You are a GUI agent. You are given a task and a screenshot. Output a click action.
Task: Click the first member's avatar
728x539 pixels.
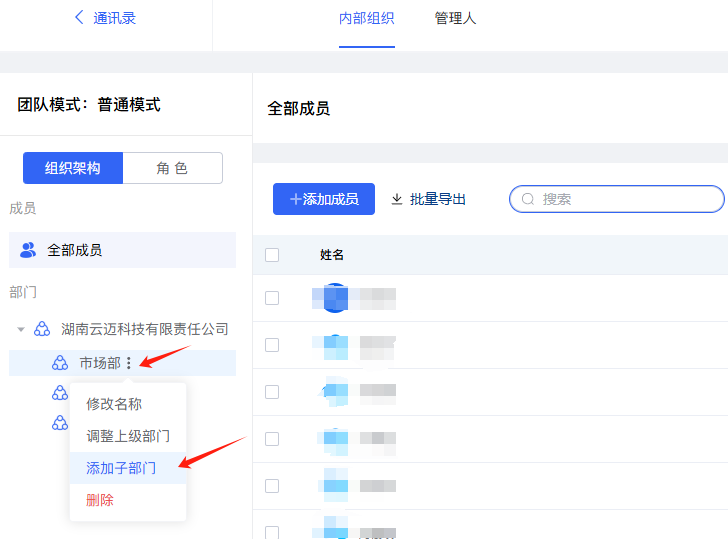pyautogui.click(x=335, y=297)
